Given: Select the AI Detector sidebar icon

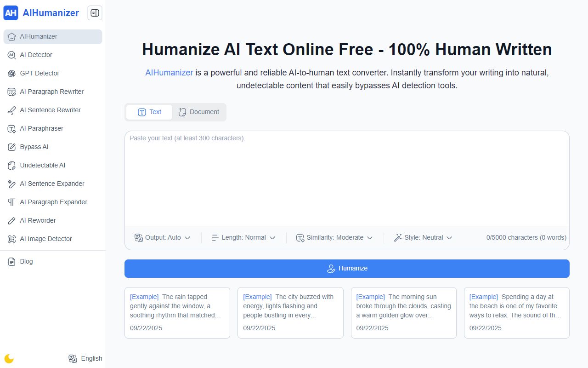Looking at the screenshot, I should 11,55.
